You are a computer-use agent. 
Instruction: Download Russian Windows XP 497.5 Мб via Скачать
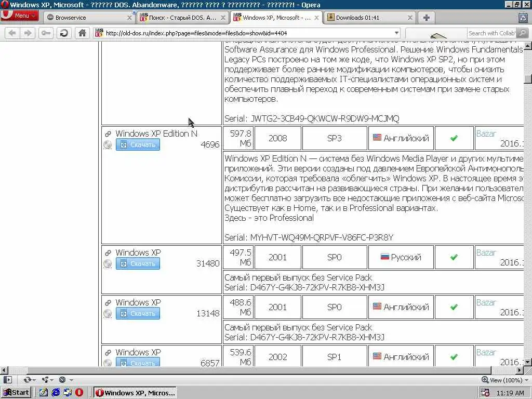coord(138,263)
